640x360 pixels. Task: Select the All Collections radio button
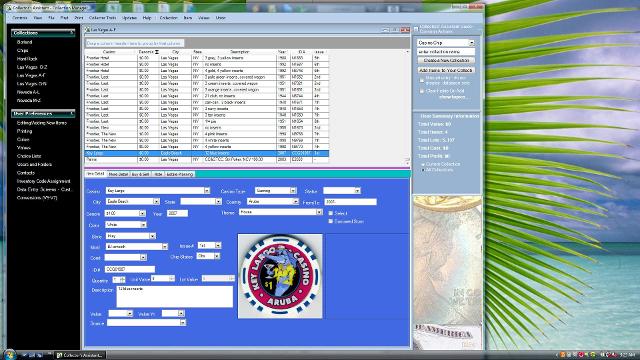click(423, 170)
